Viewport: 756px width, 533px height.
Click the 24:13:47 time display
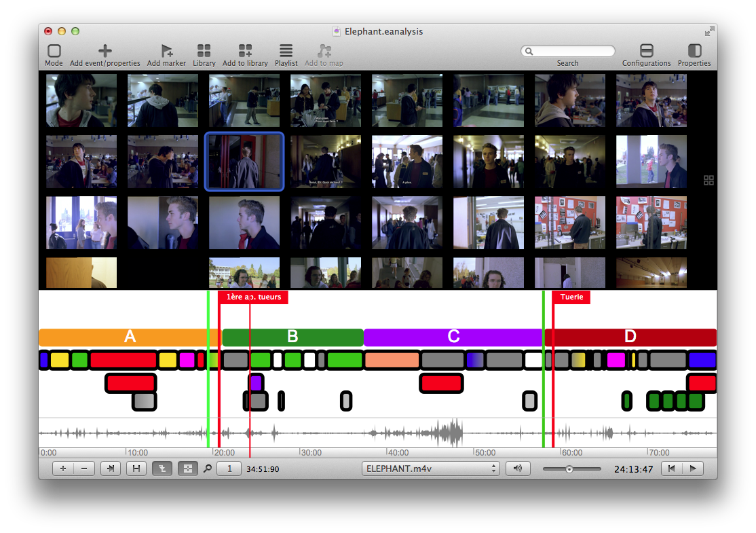[634, 469]
